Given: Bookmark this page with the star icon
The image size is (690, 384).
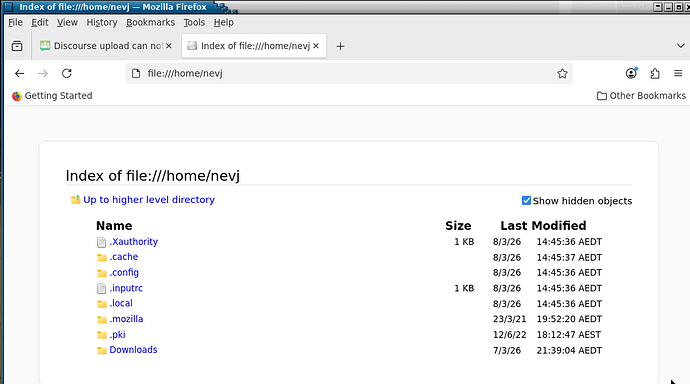Looking at the screenshot, I should [x=562, y=73].
